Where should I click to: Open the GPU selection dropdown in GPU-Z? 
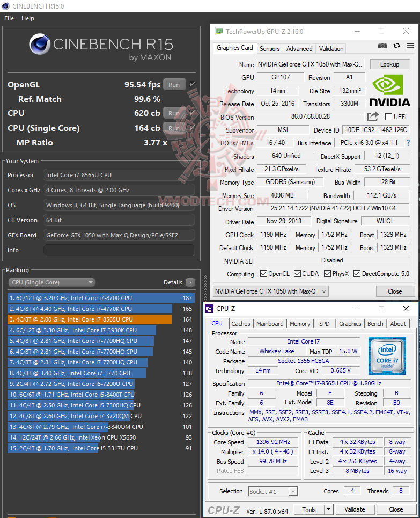click(x=271, y=291)
